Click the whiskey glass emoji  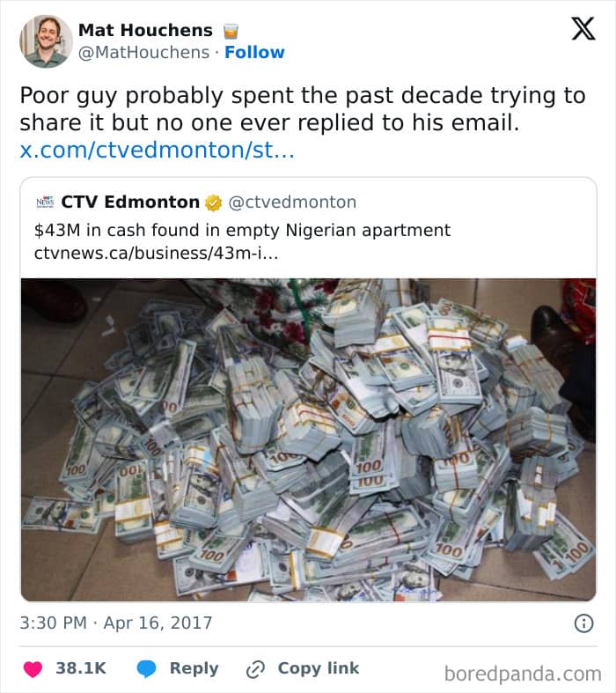coord(230,32)
